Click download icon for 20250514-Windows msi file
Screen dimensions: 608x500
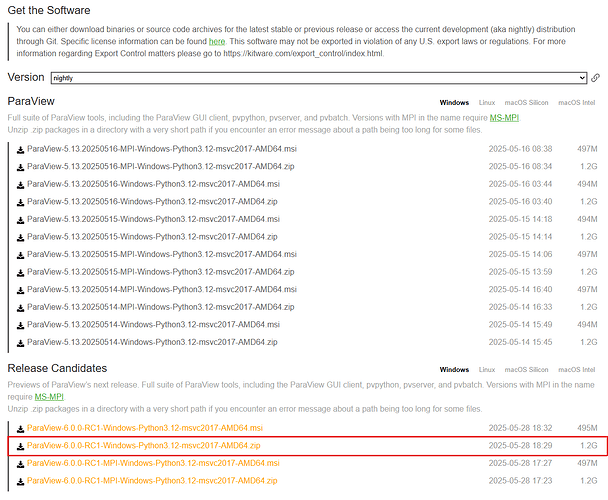point(21,325)
